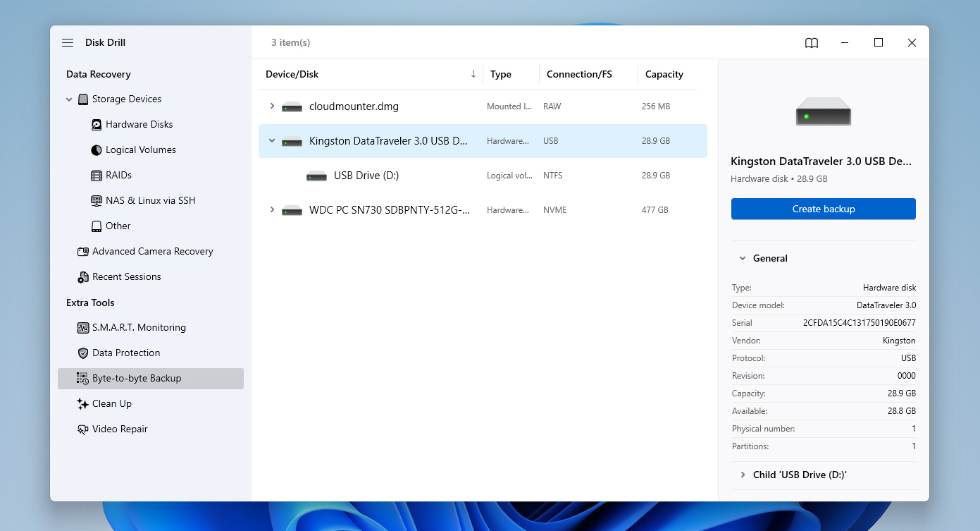Open the help book icon
This screenshot has height=531, width=980.
click(812, 43)
